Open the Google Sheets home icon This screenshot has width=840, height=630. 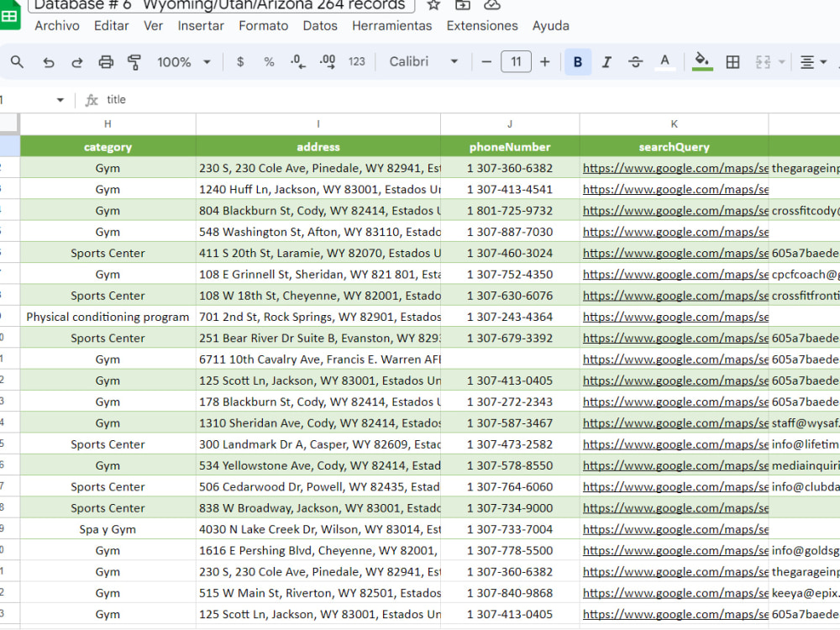pyautogui.click(x=9, y=15)
